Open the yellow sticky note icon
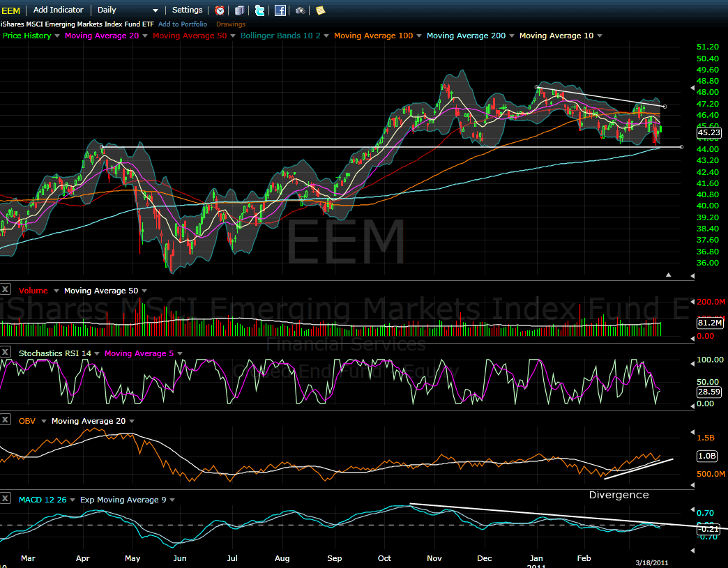The width and height of the screenshot is (728, 568). [320, 10]
